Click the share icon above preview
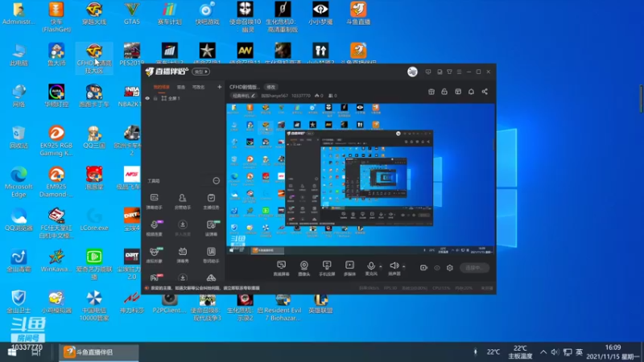This screenshot has height=362, width=644. pyautogui.click(x=485, y=92)
